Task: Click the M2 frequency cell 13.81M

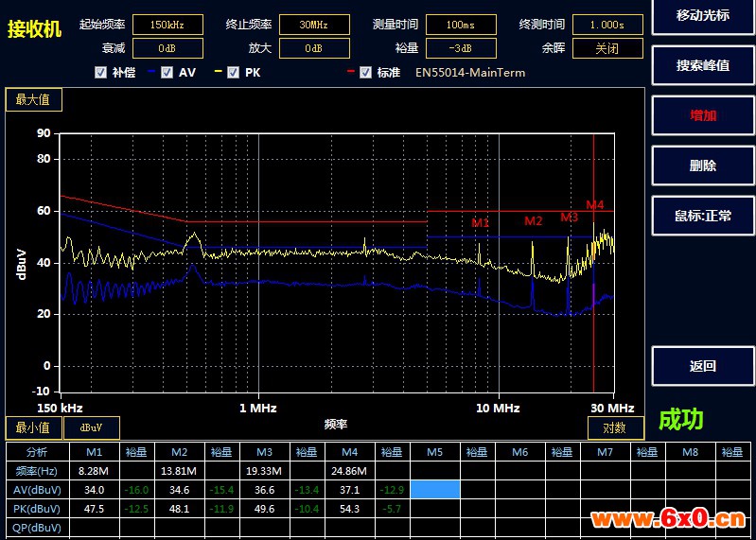Action: (x=179, y=471)
